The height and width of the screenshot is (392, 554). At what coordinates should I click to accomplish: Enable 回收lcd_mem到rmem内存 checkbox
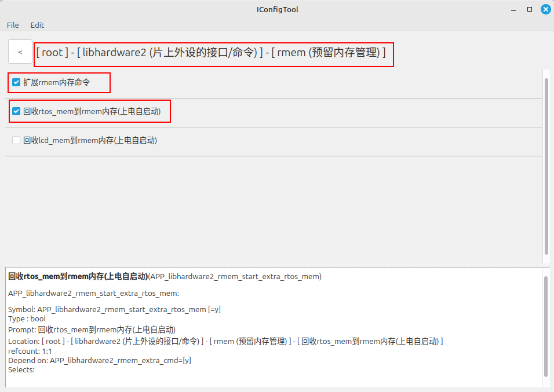[x=16, y=140]
